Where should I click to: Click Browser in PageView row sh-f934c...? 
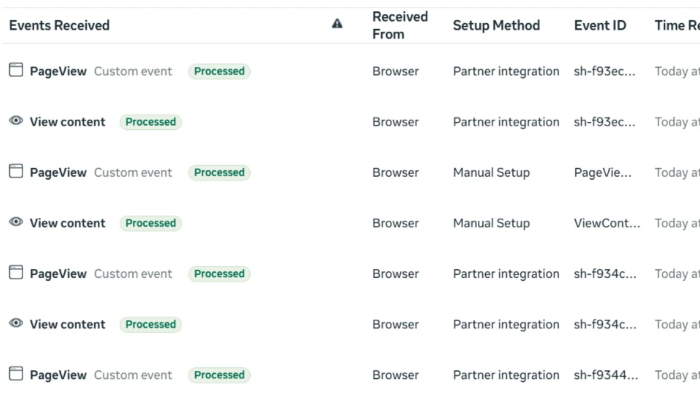396,274
